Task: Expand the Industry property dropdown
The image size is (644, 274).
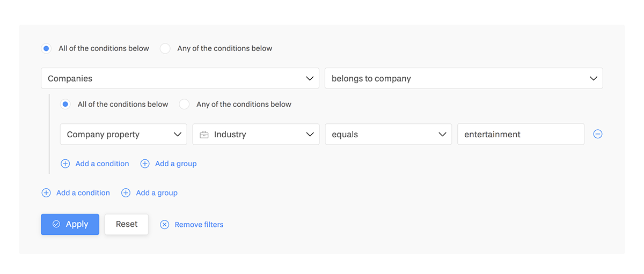Action: tap(256, 135)
